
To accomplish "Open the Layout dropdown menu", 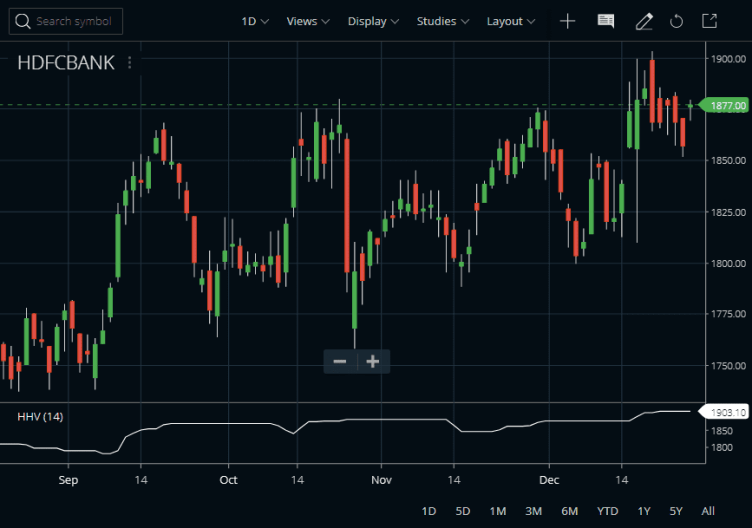I will (510, 21).
